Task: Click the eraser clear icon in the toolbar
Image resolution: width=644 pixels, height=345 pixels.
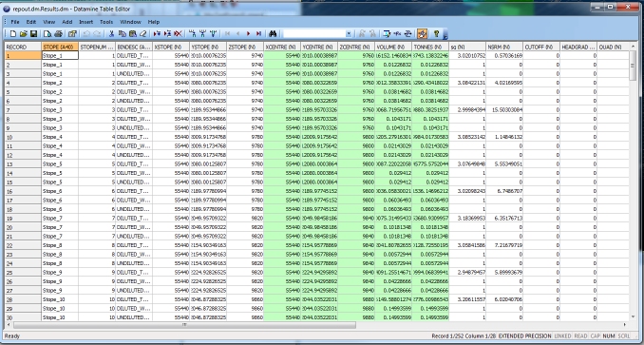Action: [x=142, y=33]
